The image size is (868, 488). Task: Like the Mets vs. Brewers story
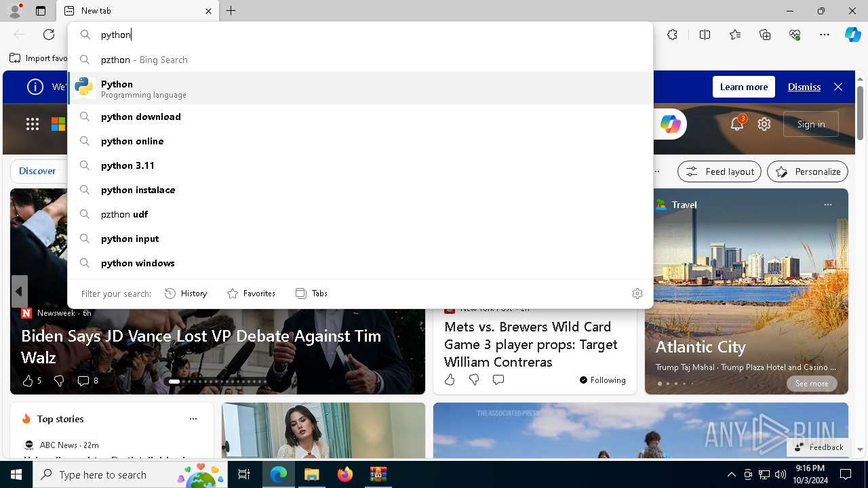click(450, 380)
